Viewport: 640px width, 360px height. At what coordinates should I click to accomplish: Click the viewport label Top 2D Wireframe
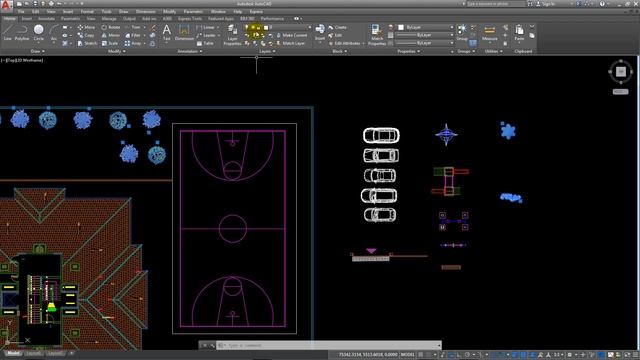[22, 60]
